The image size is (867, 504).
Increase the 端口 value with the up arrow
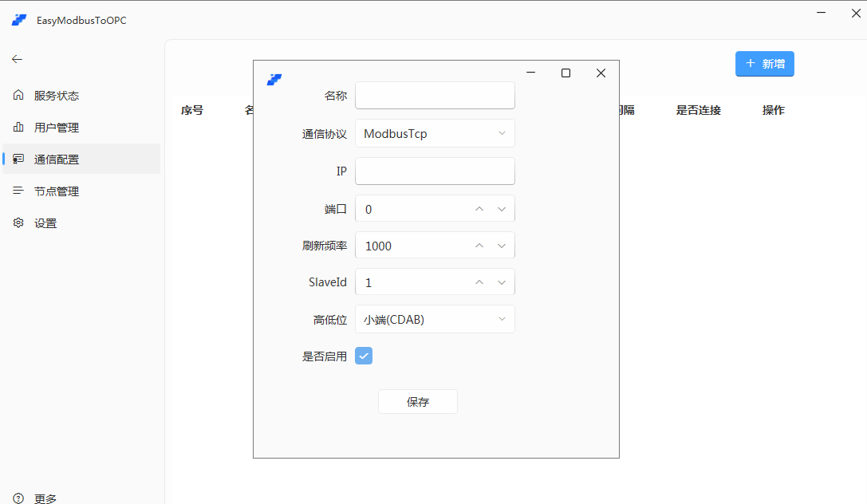pyautogui.click(x=479, y=208)
